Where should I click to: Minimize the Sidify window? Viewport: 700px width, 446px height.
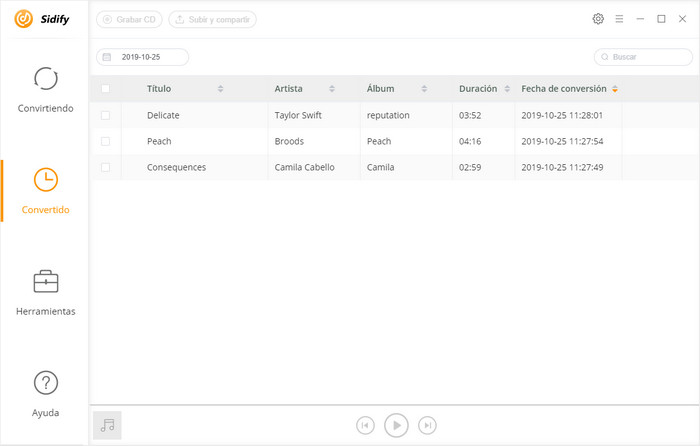(640, 19)
